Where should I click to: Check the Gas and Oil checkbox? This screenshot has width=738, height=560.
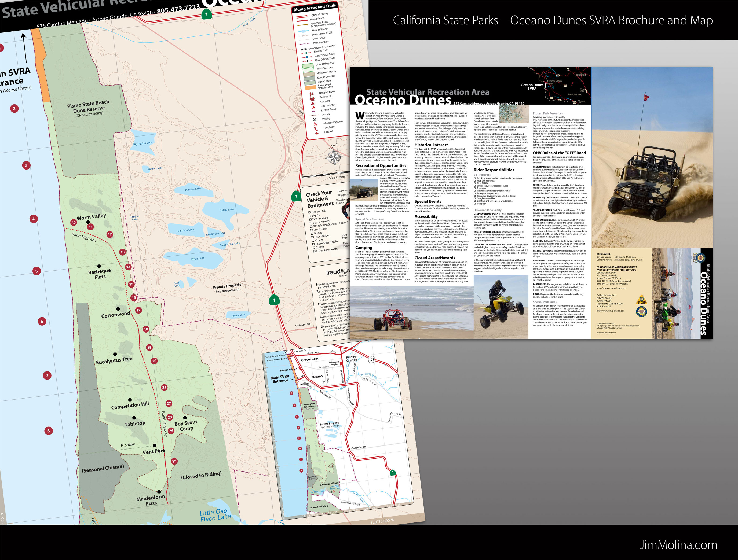pyautogui.click(x=310, y=212)
